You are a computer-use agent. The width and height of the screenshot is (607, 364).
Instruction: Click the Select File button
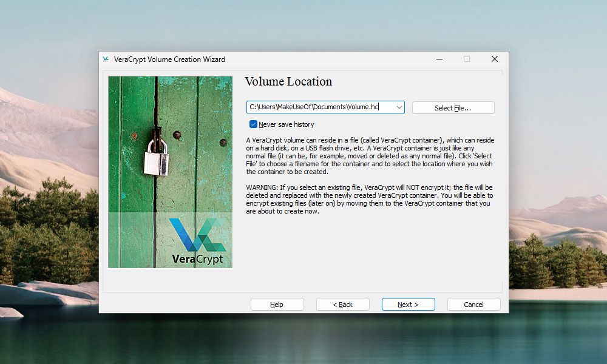pyautogui.click(x=453, y=107)
